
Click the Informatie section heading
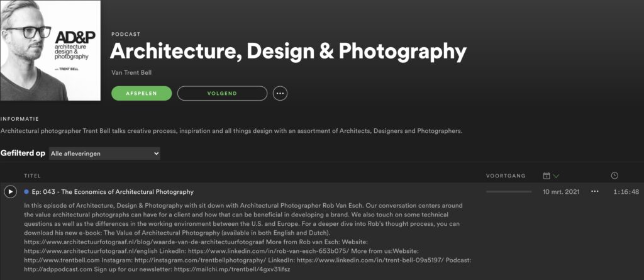click(19, 120)
